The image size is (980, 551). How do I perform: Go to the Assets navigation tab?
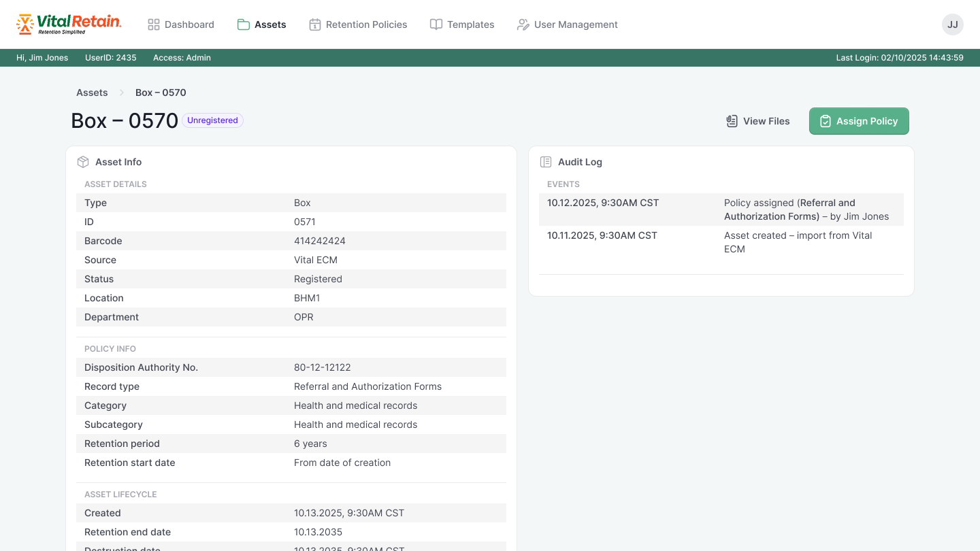(x=261, y=24)
